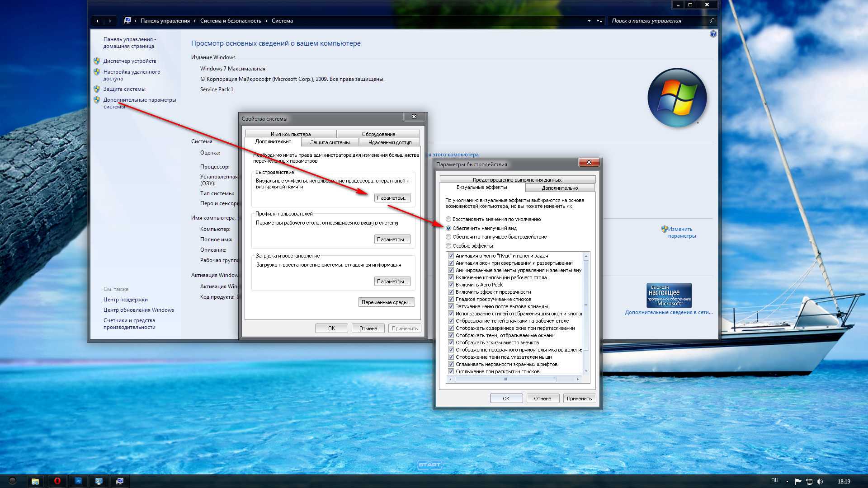Image resolution: width=868 pixels, height=488 pixels.
Task: Click Переменные среды button
Action: tap(387, 302)
